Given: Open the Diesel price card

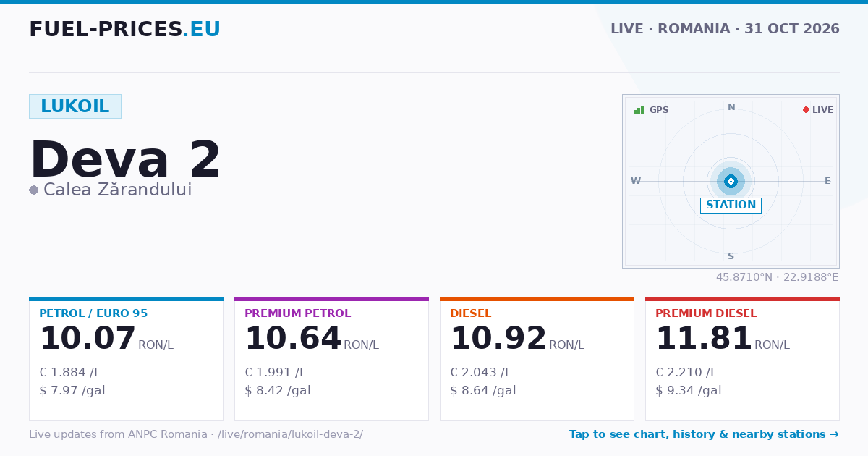Looking at the screenshot, I should tap(537, 358).
